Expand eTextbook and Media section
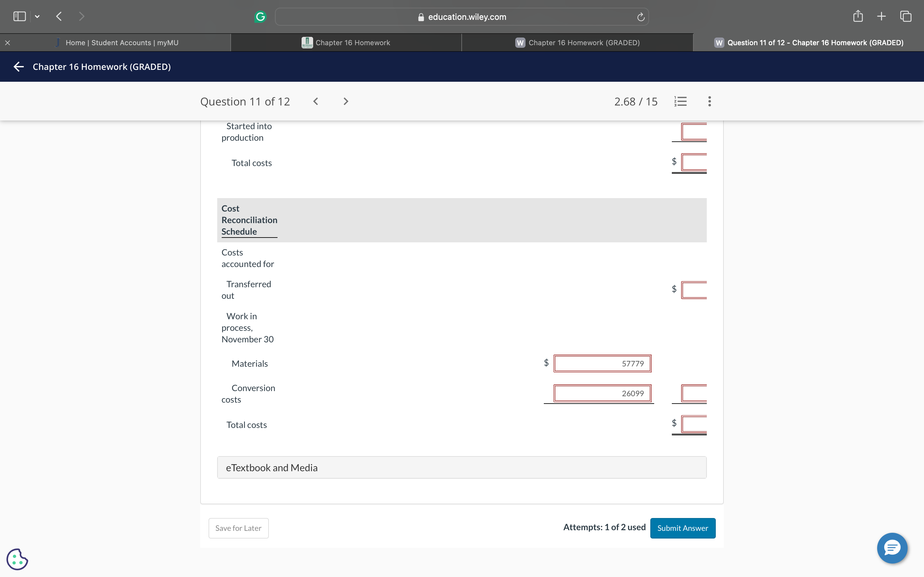The image size is (924, 577). pyautogui.click(x=462, y=467)
